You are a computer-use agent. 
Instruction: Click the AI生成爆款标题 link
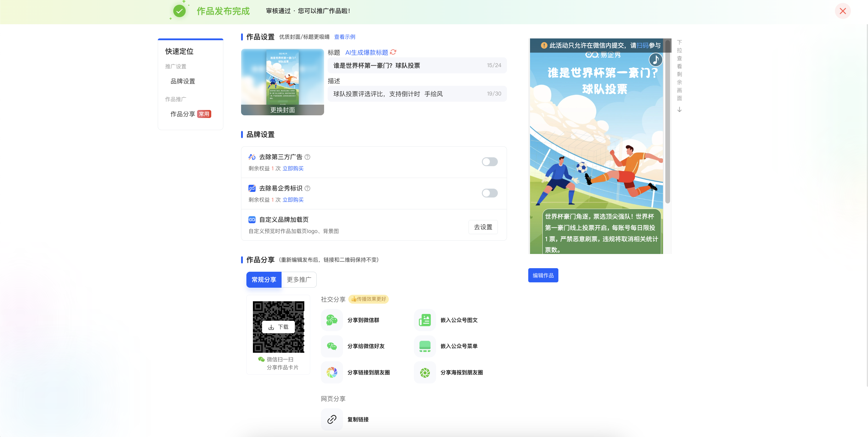coord(367,52)
